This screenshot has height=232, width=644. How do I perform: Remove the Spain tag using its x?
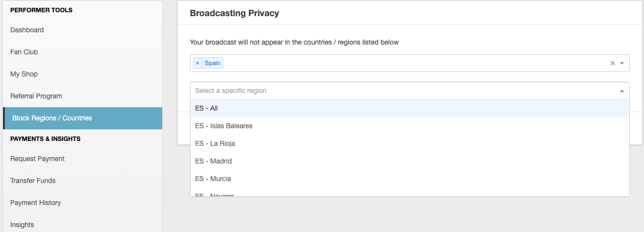coord(197,63)
